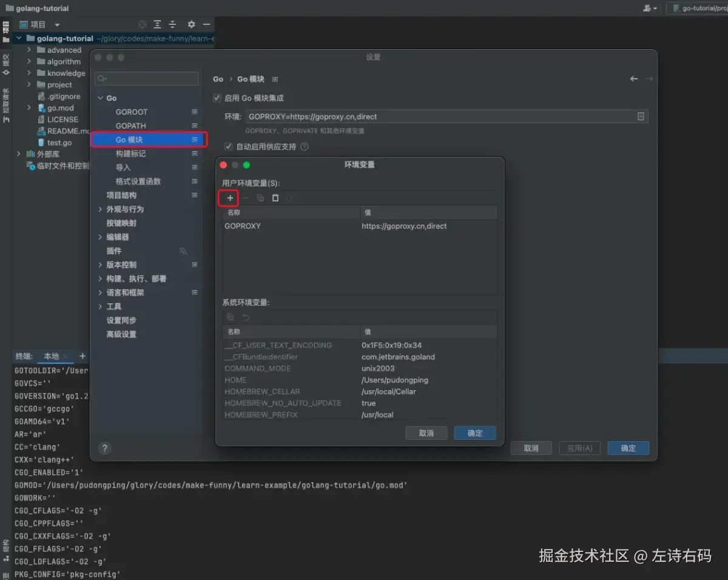Click the remove variable minus icon
This screenshot has width=728, height=580.
(x=246, y=198)
